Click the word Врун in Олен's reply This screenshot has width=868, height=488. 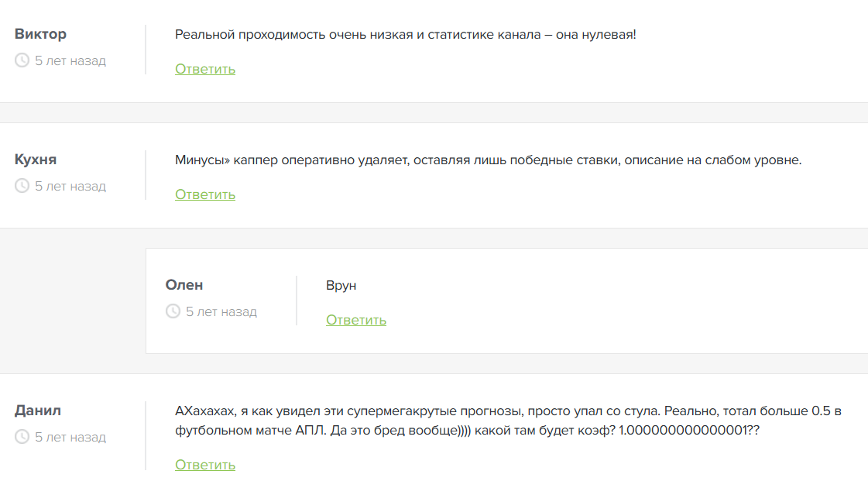click(341, 285)
